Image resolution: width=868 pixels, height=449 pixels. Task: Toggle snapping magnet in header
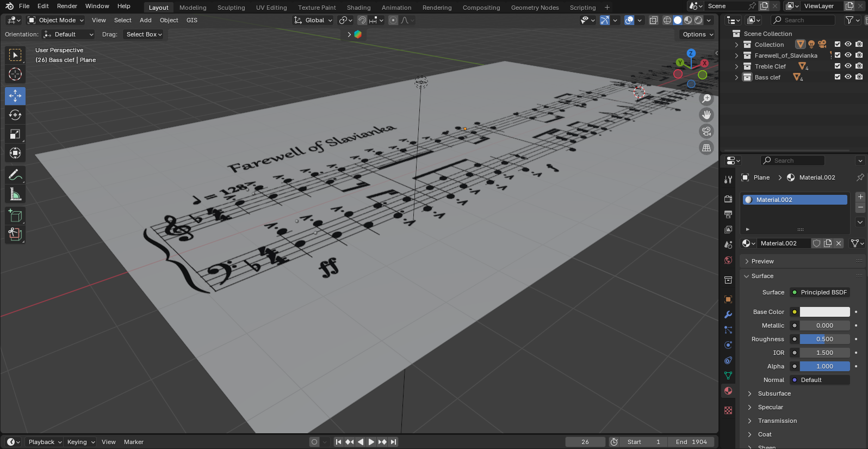[362, 20]
